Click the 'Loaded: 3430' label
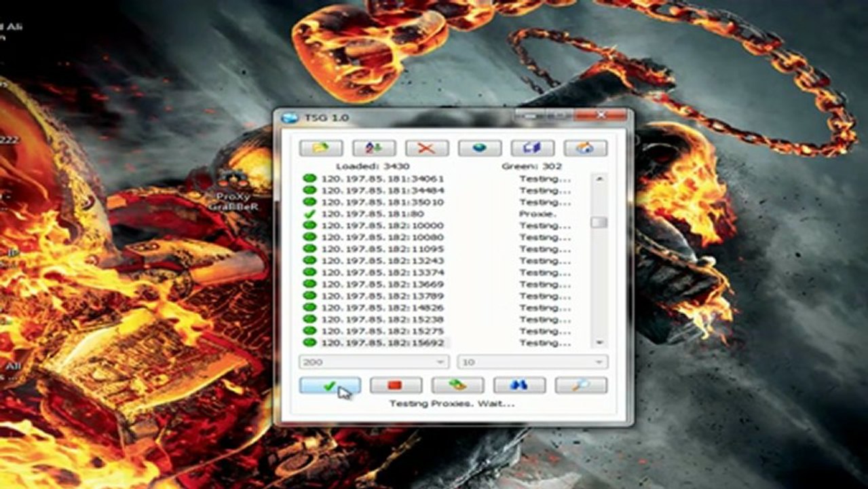Image resolution: width=868 pixels, height=489 pixels. (373, 166)
